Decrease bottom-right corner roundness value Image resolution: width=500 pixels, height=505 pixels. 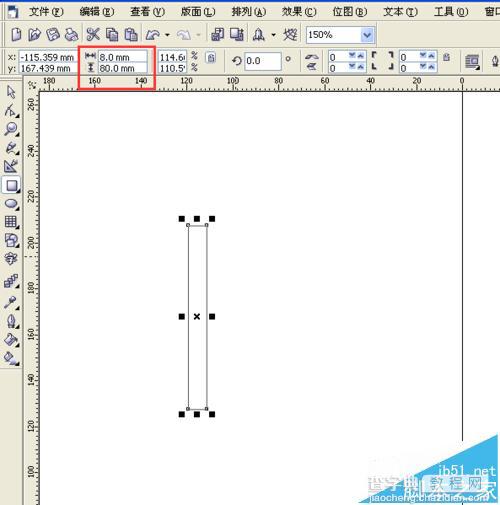tap(423, 67)
